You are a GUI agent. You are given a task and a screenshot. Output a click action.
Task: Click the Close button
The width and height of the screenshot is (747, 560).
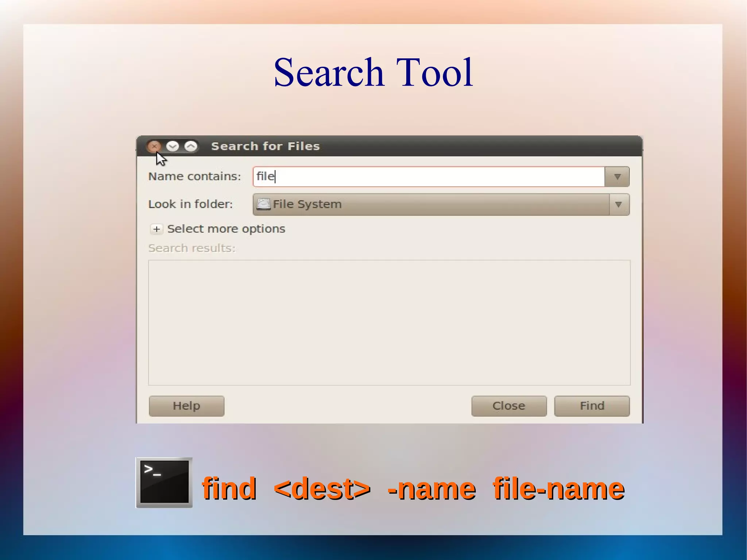pyautogui.click(x=509, y=406)
